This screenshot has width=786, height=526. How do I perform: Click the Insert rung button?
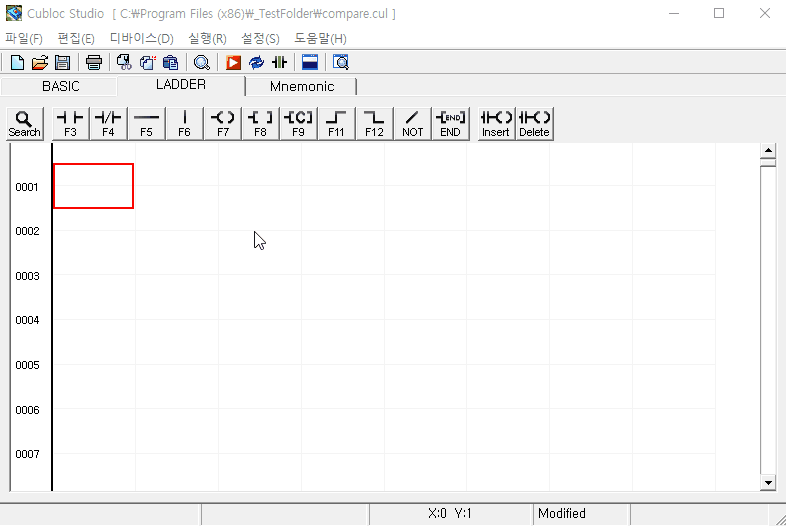(x=496, y=123)
